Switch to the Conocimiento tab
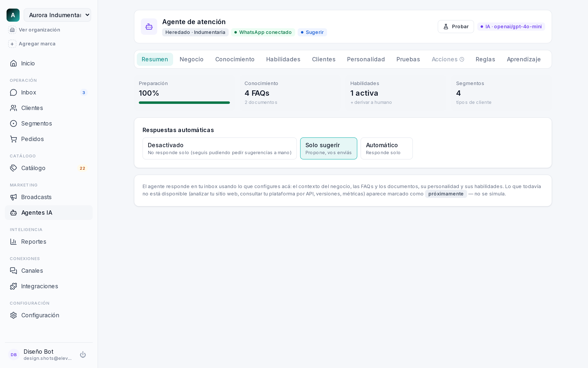The image size is (588, 368). pos(235,59)
